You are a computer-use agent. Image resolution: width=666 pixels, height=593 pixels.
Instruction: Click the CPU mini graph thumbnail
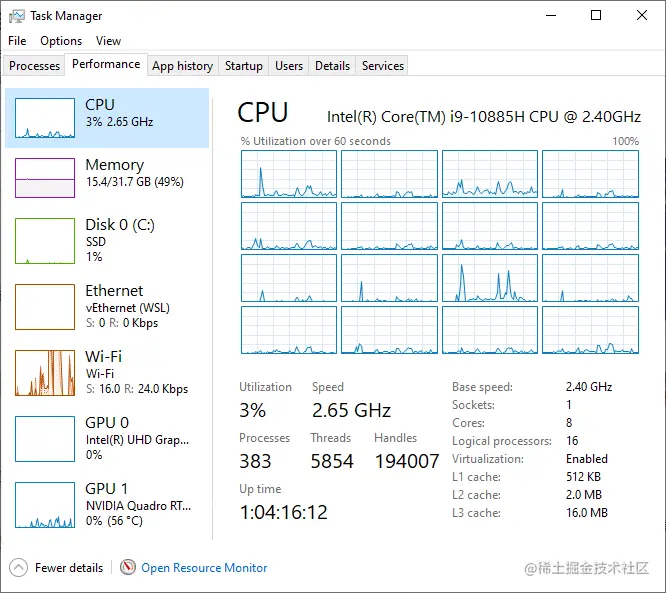[x=45, y=118]
